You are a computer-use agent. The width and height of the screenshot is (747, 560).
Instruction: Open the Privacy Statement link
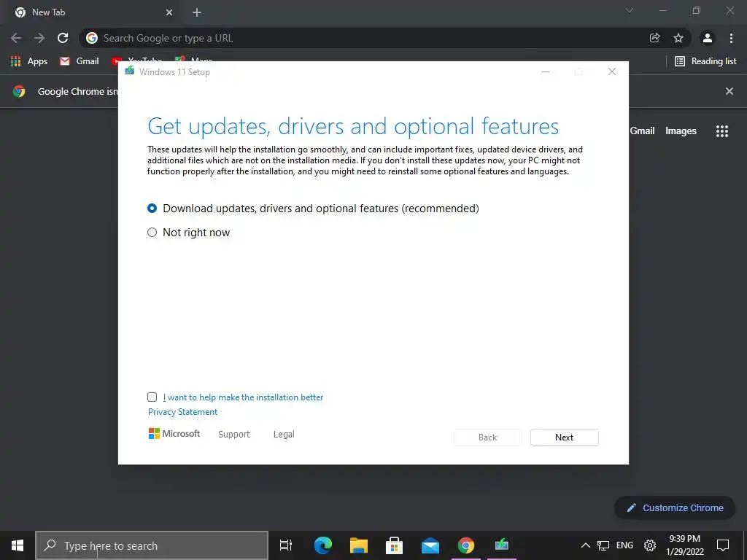[182, 412]
